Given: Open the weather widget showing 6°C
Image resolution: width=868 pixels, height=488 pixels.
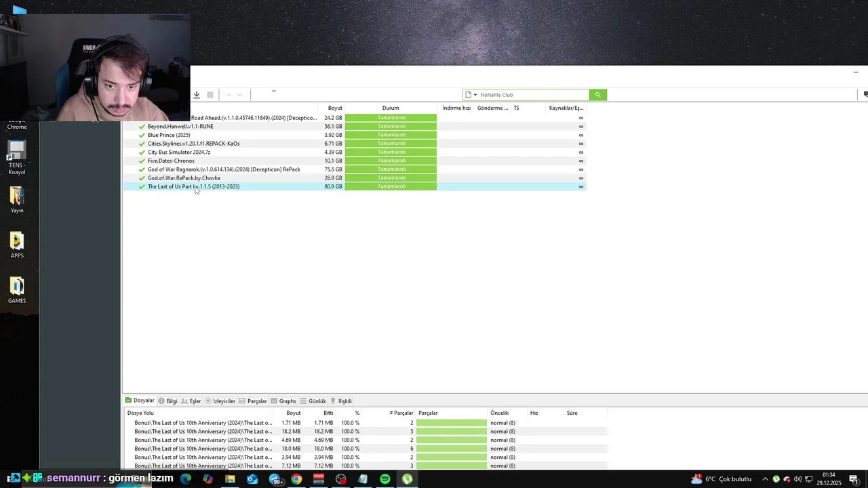Looking at the screenshot, I should [x=721, y=479].
